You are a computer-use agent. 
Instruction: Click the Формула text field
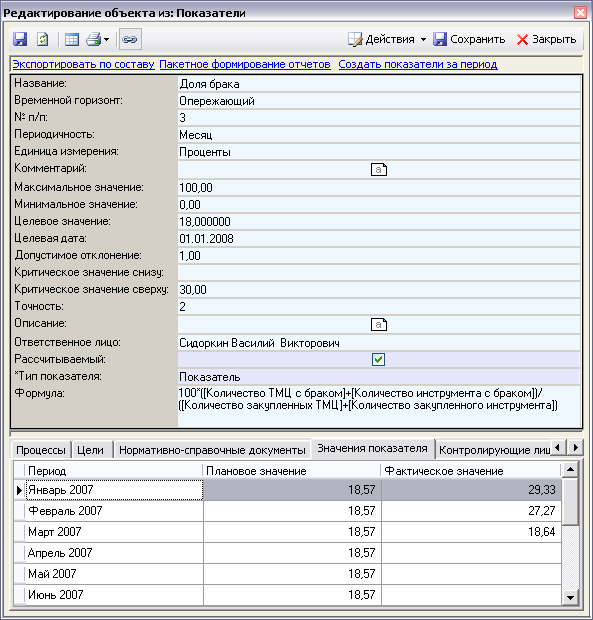tap(379, 406)
